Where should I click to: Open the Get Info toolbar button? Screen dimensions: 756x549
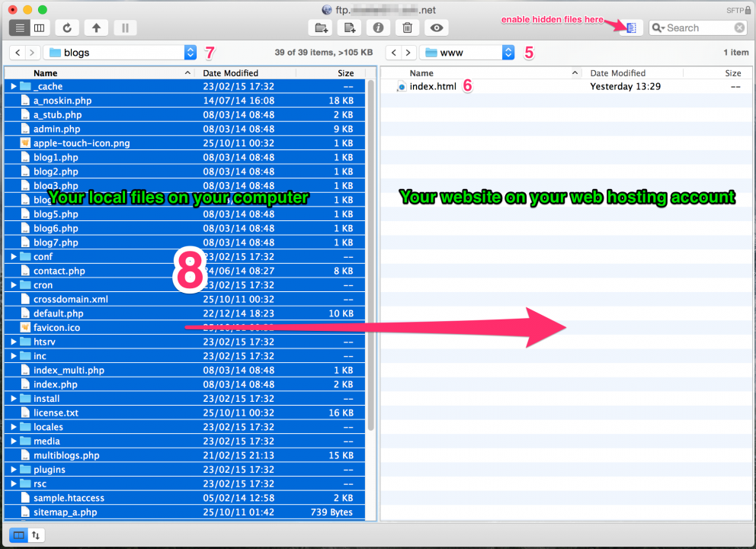point(379,28)
